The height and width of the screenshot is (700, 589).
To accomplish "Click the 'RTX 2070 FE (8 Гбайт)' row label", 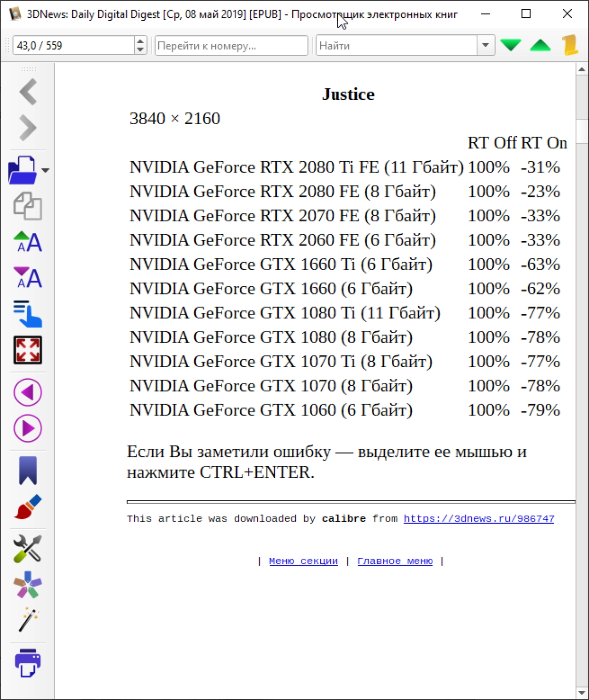I will coord(283,216).
